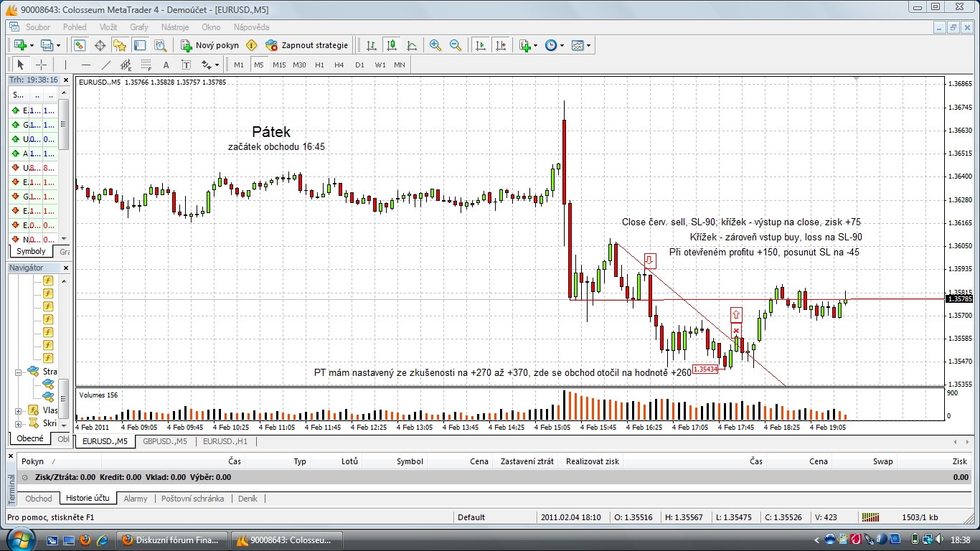Open Diskuzní fórum Firefox taskbar button

172,540
